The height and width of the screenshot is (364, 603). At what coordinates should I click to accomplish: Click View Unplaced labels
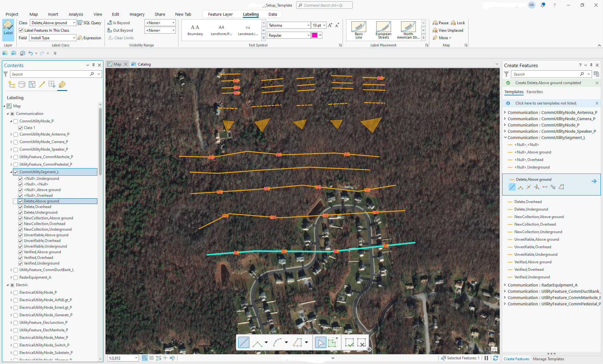click(x=448, y=30)
